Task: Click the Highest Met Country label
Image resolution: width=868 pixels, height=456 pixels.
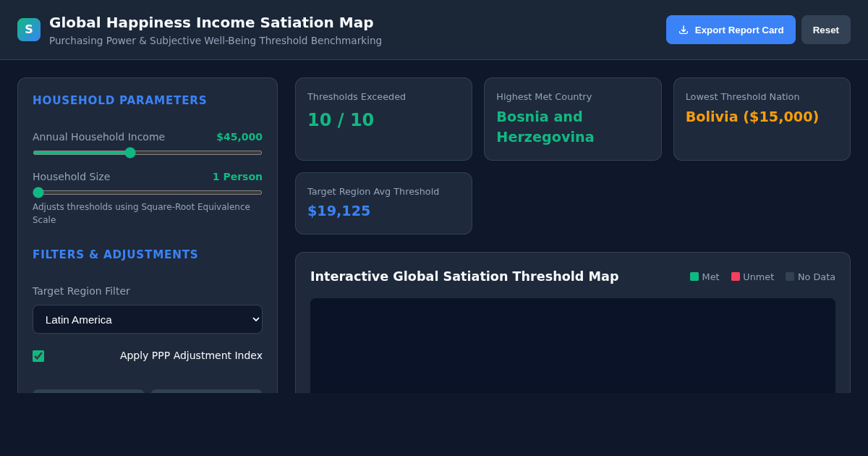Action: point(544,97)
